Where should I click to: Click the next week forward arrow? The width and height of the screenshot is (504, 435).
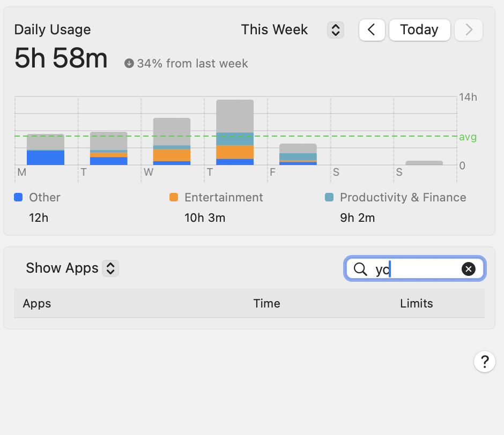[x=469, y=30]
